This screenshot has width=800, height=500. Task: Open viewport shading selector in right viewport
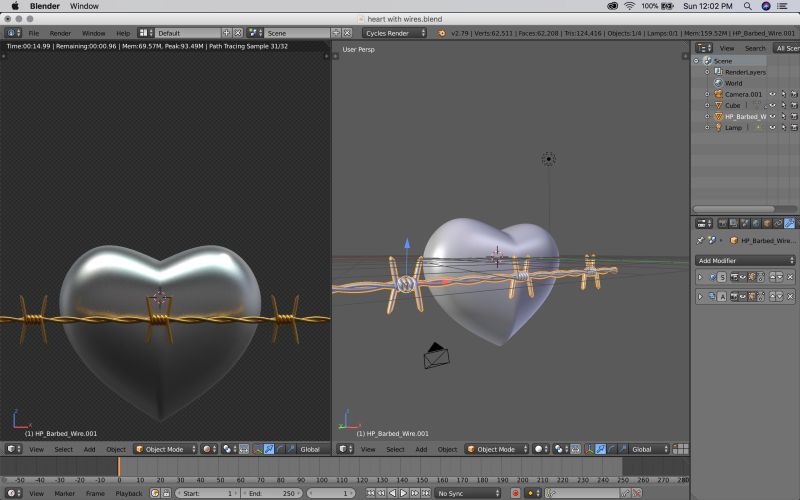tap(541, 449)
